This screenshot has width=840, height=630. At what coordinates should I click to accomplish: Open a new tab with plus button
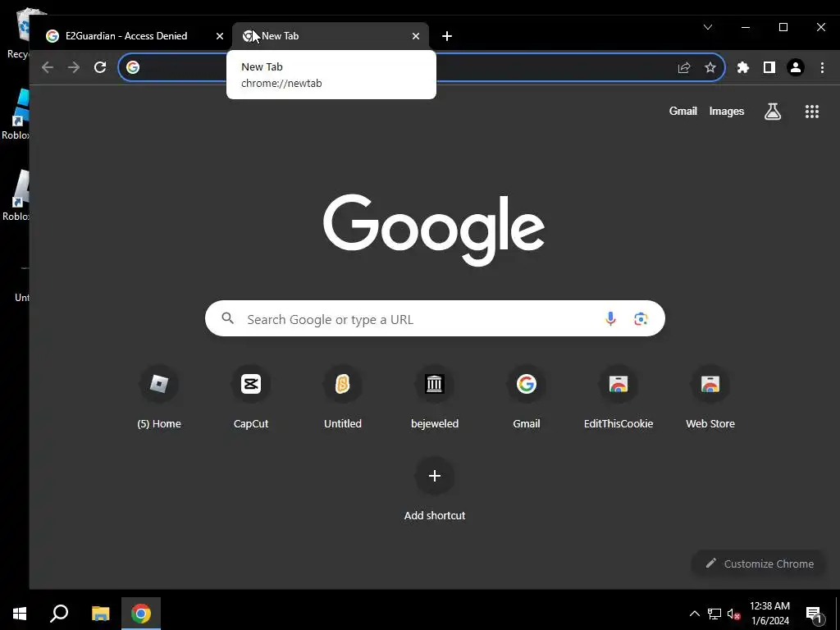pos(447,36)
